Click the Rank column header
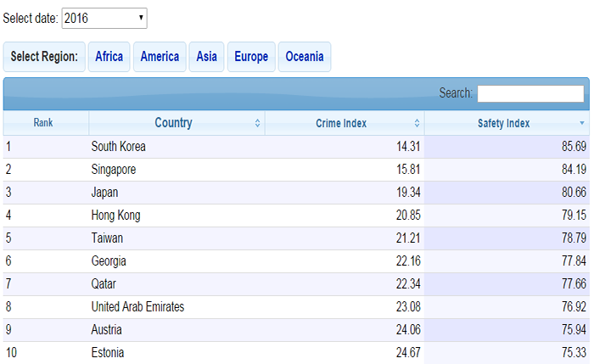 (x=43, y=123)
